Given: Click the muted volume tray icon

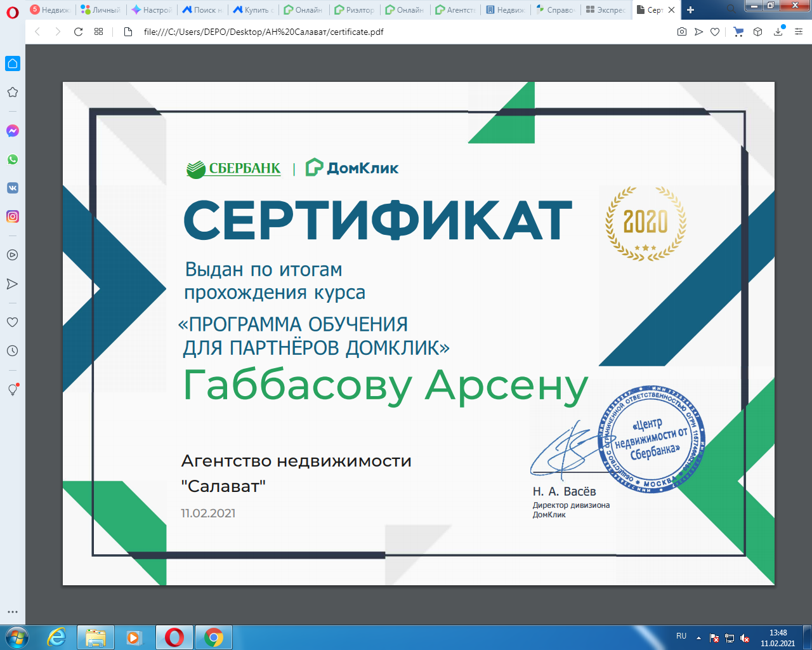Looking at the screenshot, I should click(745, 638).
